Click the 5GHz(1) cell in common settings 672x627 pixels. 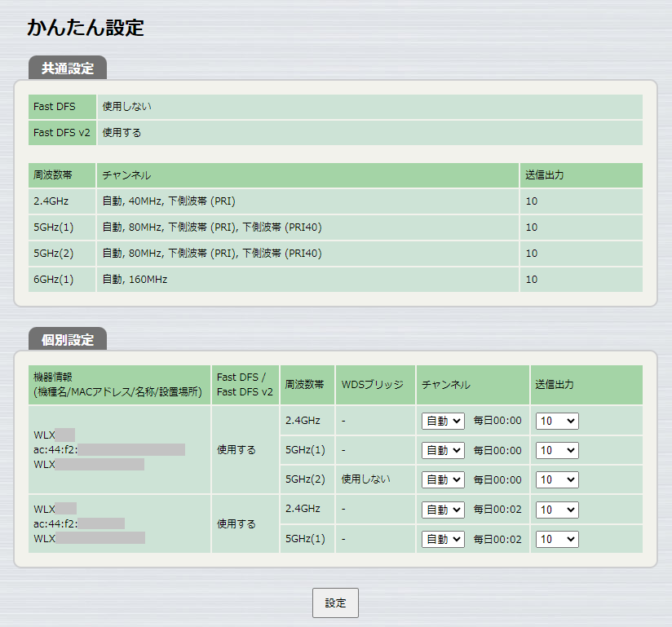62,227
